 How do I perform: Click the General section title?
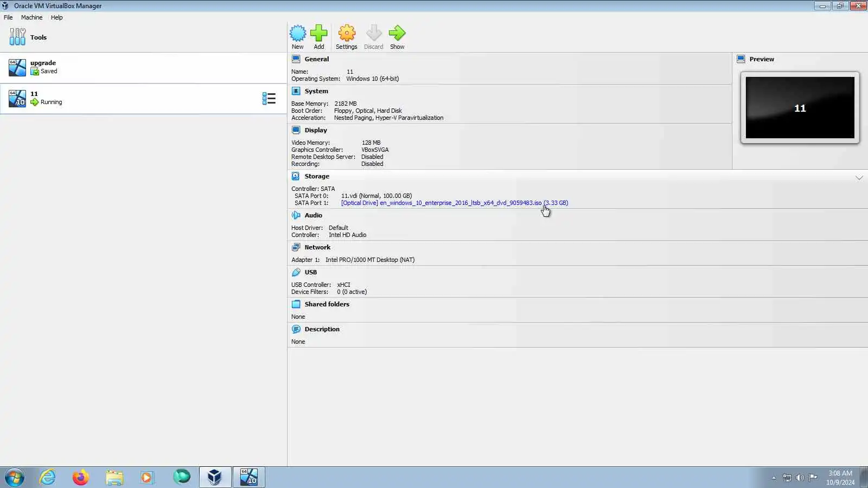pyautogui.click(x=317, y=59)
